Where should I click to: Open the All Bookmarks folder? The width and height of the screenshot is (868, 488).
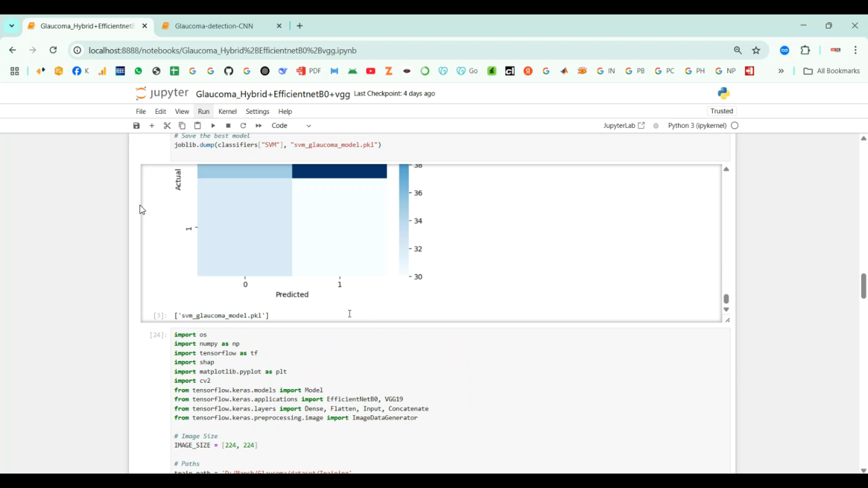click(832, 71)
